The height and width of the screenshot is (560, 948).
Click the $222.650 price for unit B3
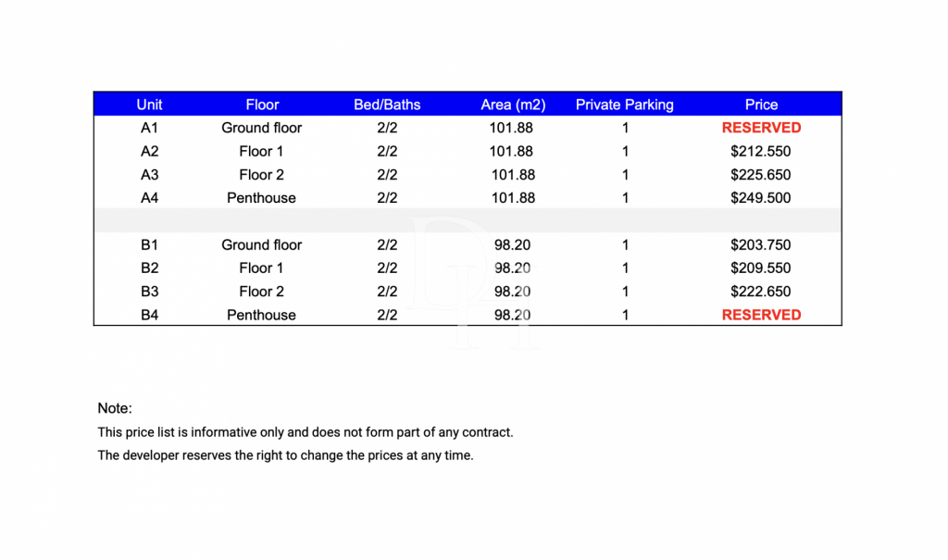tap(761, 292)
